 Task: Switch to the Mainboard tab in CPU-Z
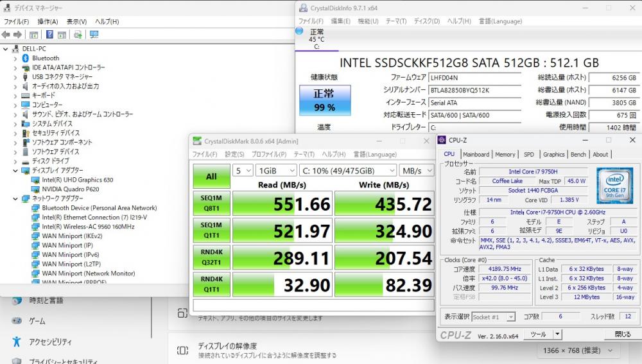(476, 154)
